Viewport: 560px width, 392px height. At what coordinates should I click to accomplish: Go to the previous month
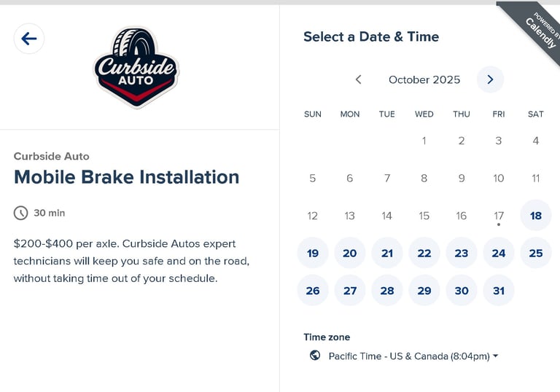358,79
